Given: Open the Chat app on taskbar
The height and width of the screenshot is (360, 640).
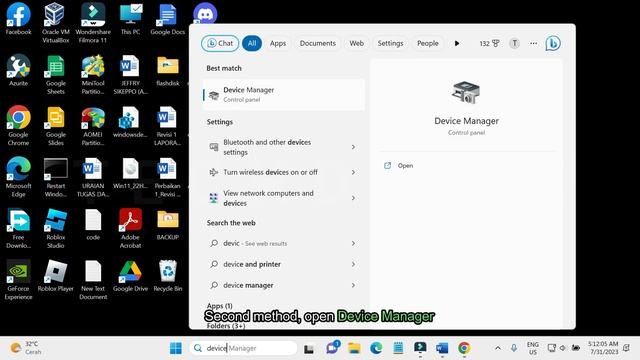Looking at the screenshot, I should tap(332, 347).
